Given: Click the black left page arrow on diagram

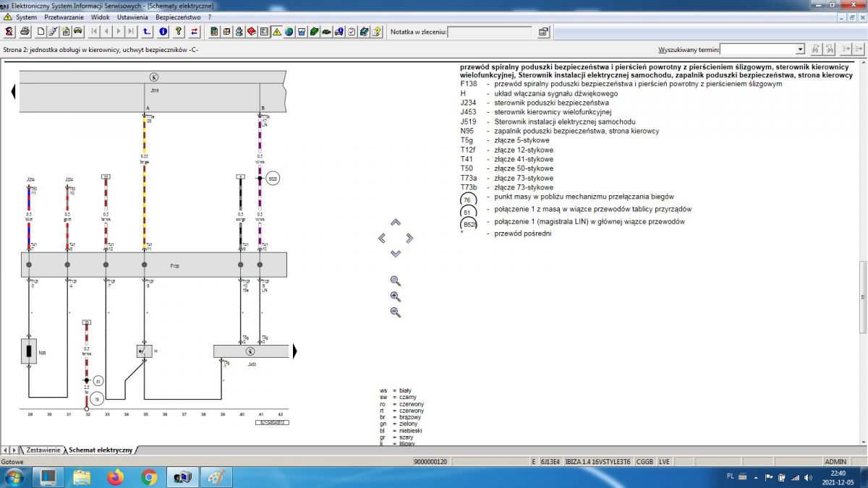Looking at the screenshot, I should click(x=13, y=92).
